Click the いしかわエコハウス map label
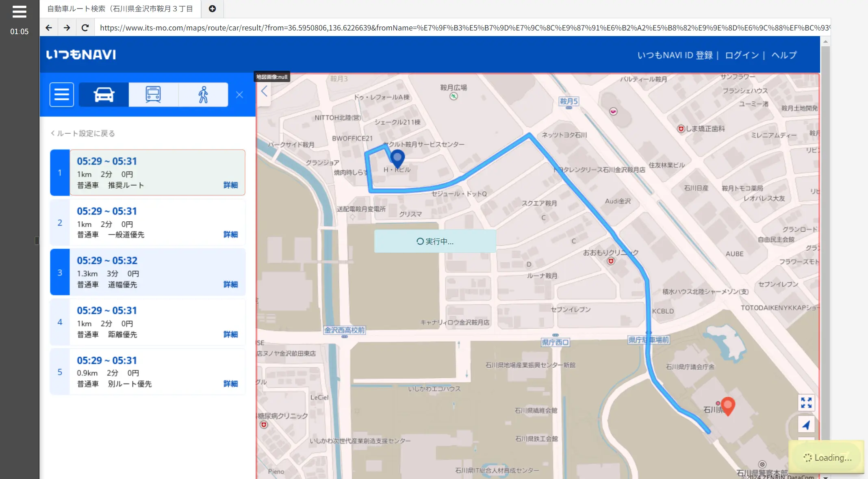The height and width of the screenshot is (479, 868). 434,389
